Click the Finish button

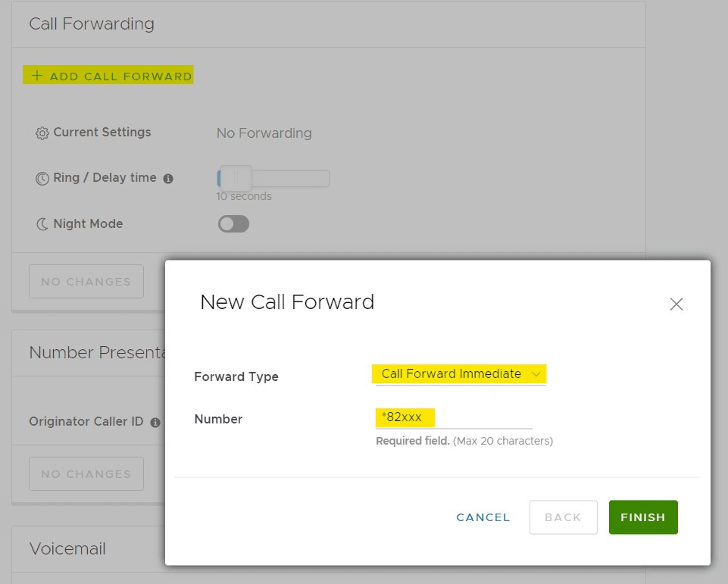643,517
